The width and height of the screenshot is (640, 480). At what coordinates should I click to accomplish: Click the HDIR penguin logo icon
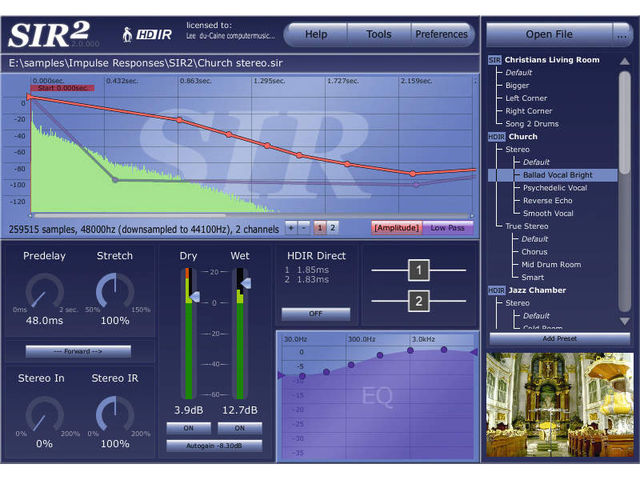coord(128,35)
